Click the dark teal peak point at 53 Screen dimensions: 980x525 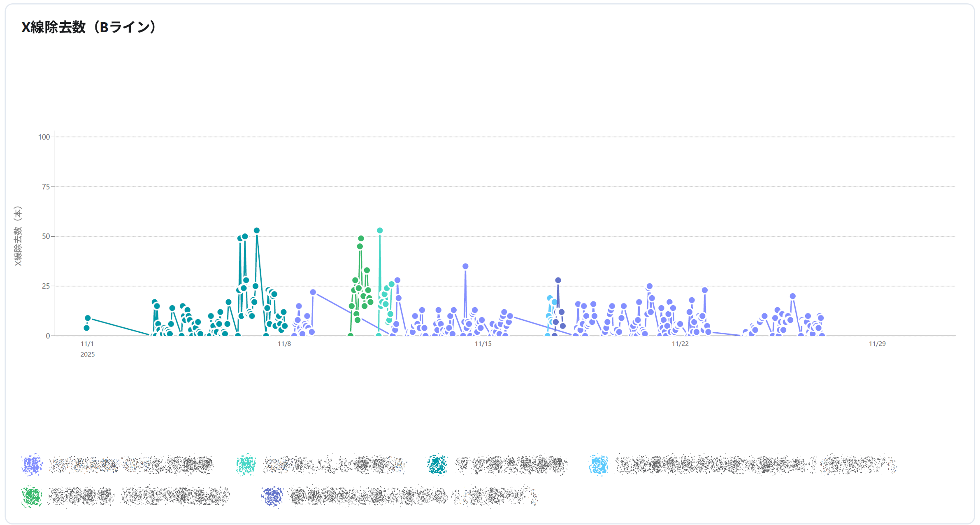[257, 230]
